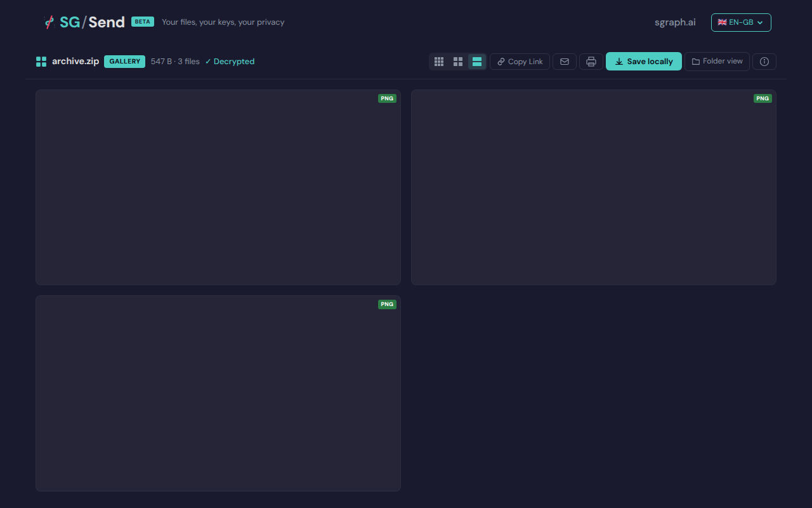Select the large two-row layout view

[x=477, y=62]
